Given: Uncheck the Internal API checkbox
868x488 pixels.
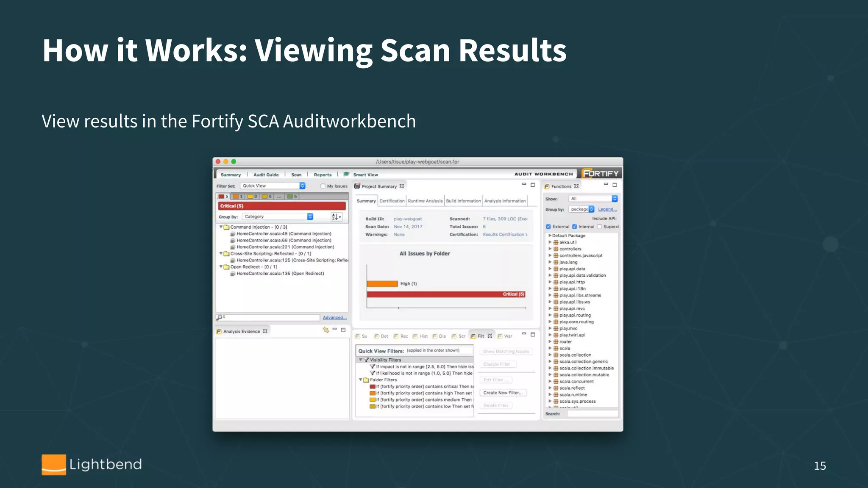Looking at the screenshot, I should [x=575, y=227].
